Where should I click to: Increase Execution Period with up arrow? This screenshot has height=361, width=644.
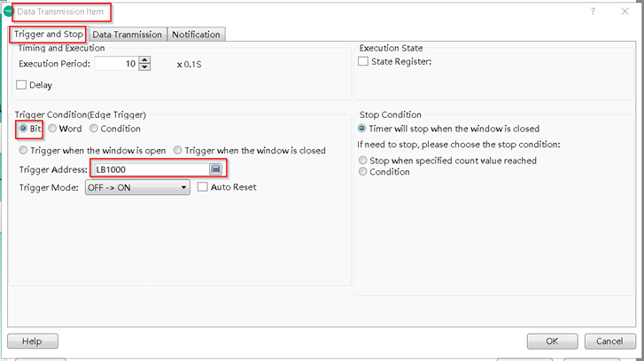click(x=145, y=59)
